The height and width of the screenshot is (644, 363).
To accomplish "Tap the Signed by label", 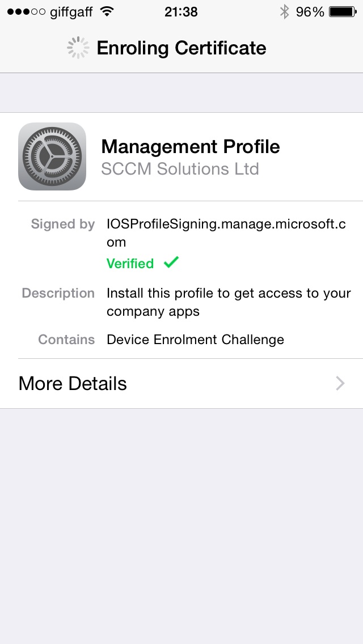I will coord(62,224).
